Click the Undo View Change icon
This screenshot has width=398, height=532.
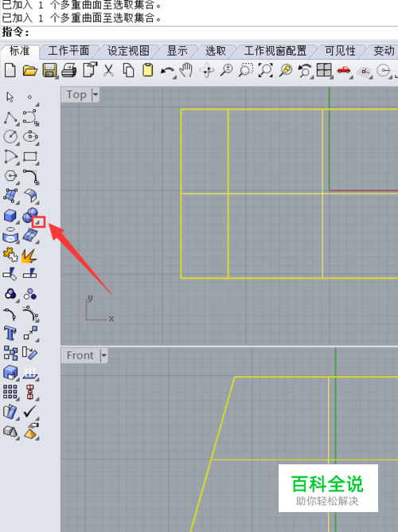305,71
